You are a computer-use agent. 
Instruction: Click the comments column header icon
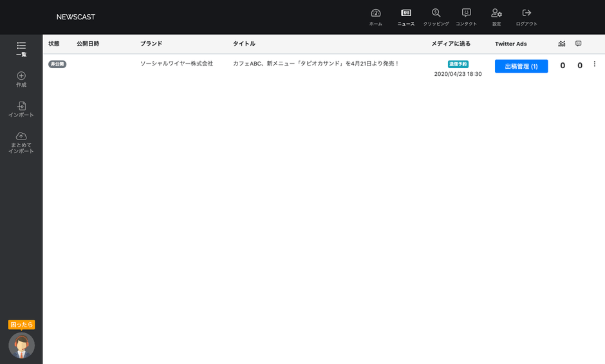coord(579,44)
